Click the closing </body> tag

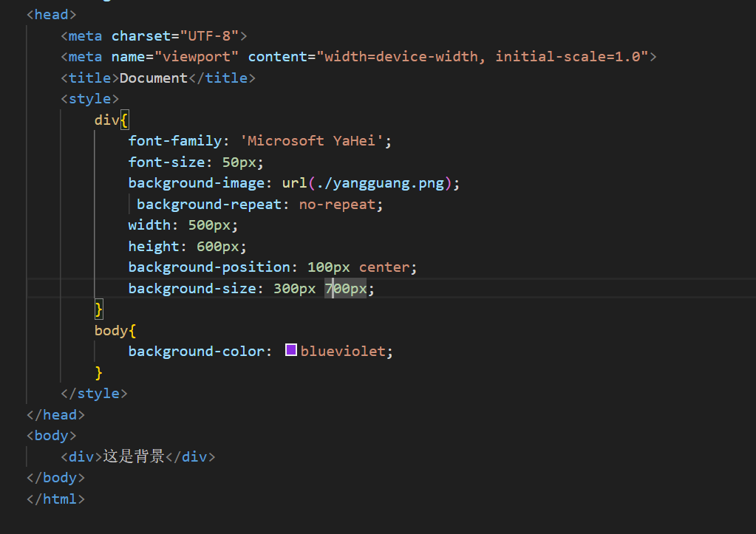pos(56,478)
